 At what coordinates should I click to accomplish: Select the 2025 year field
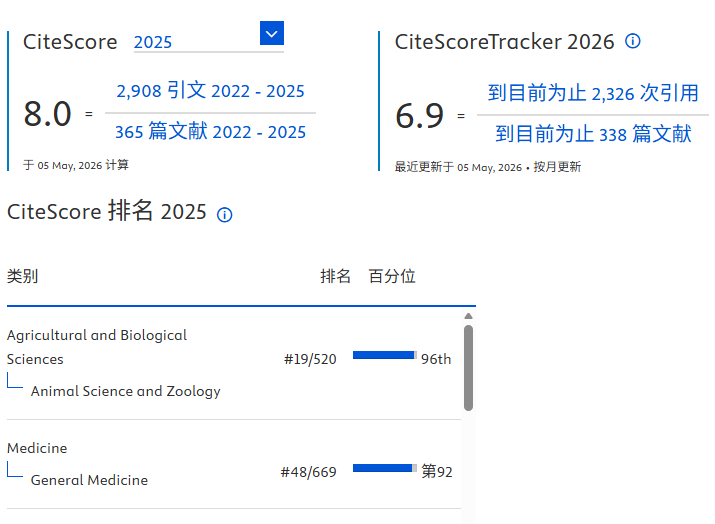(x=208, y=42)
